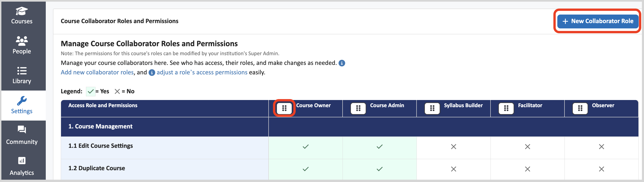644x182 pixels.
Task: Toggle Edit Course Settings for Course Owner
Action: click(306, 147)
